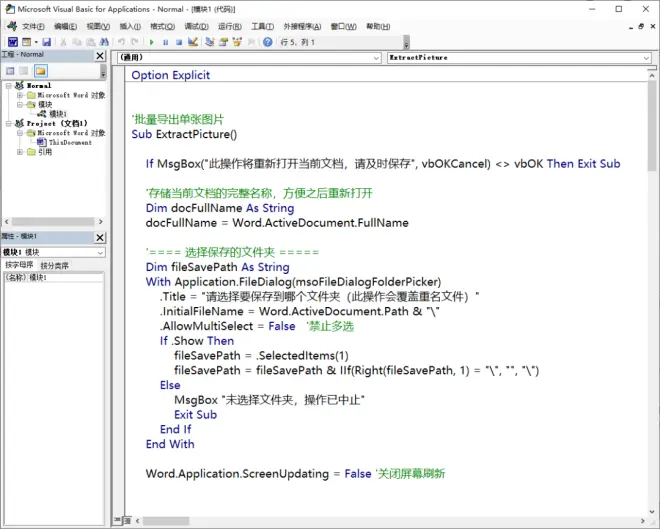Open the 工具(T) menu

point(263,27)
